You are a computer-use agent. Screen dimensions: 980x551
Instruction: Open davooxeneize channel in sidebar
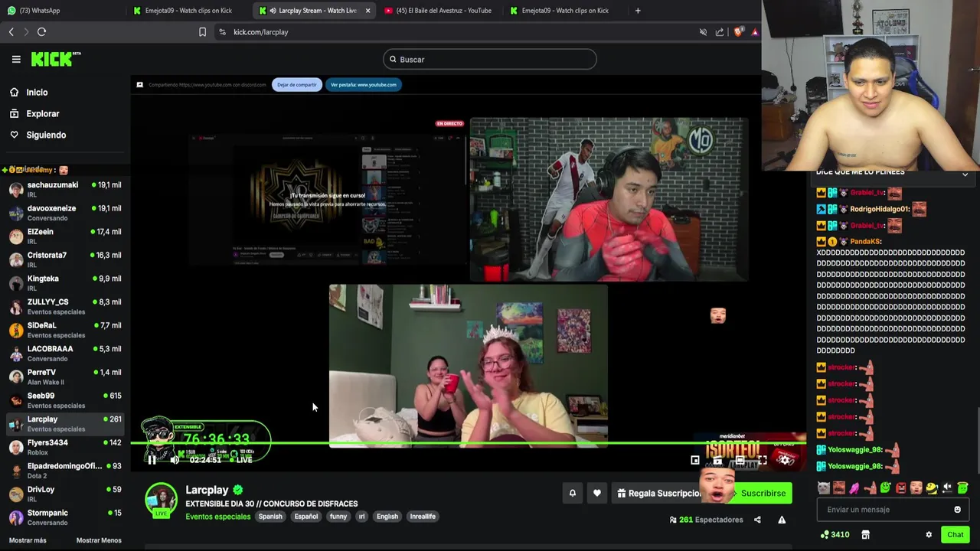(x=65, y=213)
